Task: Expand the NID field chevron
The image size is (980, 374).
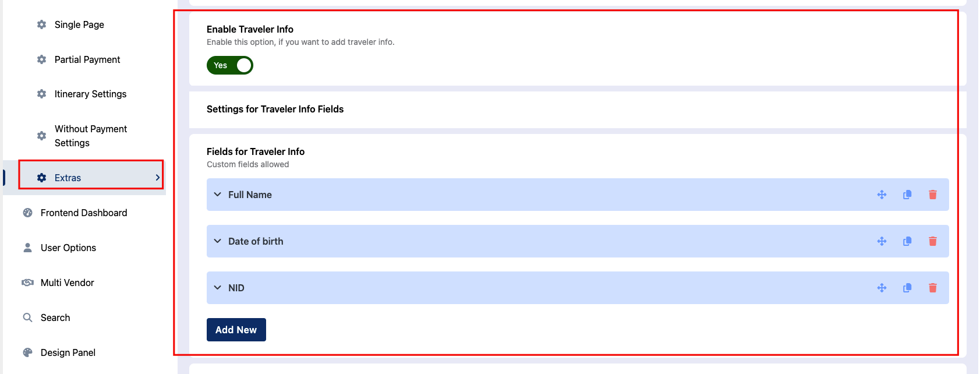Action: pos(218,288)
